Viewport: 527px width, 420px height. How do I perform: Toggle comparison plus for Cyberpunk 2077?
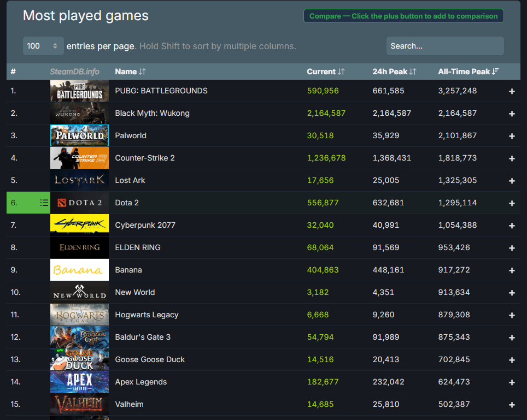pos(512,226)
